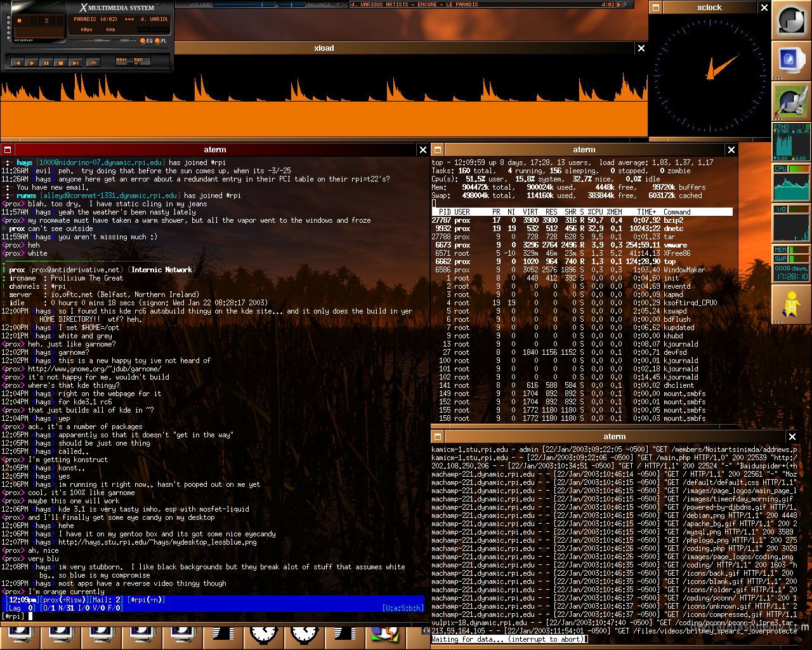Click the I/O activity monitor dockapp

791,223
